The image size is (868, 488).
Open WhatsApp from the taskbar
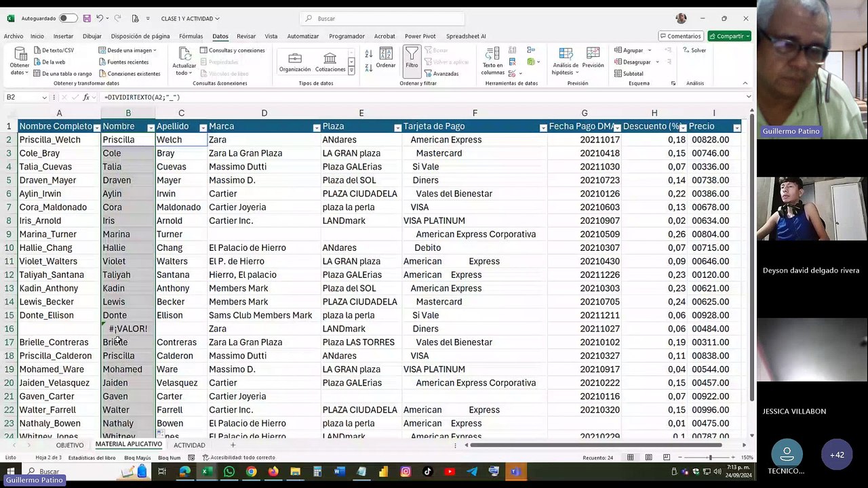point(229,472)
